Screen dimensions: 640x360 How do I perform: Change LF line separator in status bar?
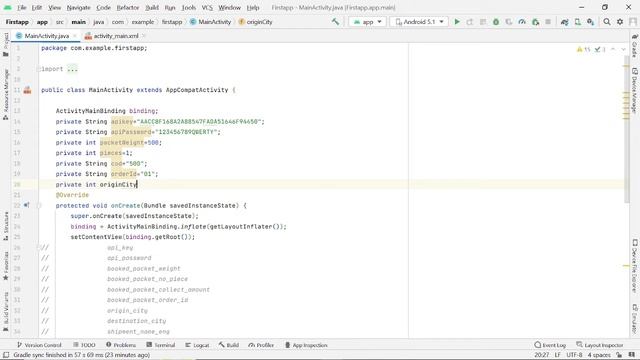tap(558, 355)
